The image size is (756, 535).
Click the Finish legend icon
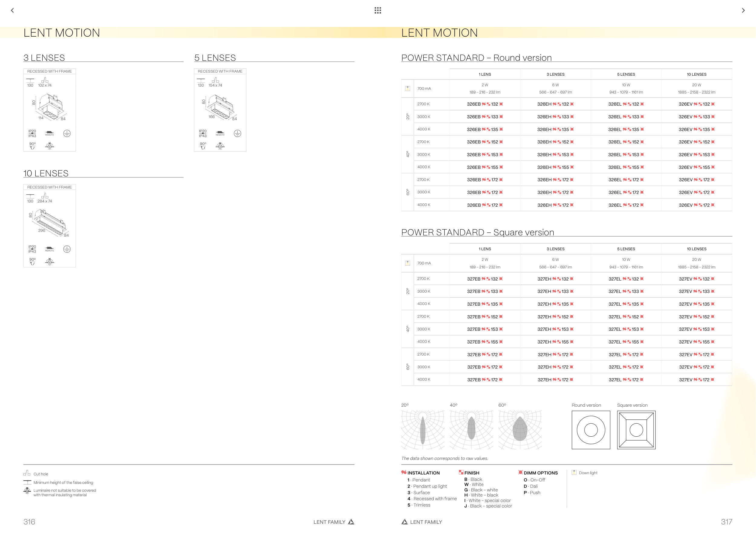[461, 472]
